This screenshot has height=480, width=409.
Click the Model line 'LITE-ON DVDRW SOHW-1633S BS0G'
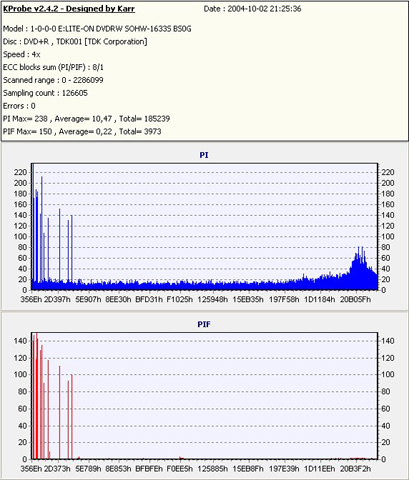coord(97,29)
